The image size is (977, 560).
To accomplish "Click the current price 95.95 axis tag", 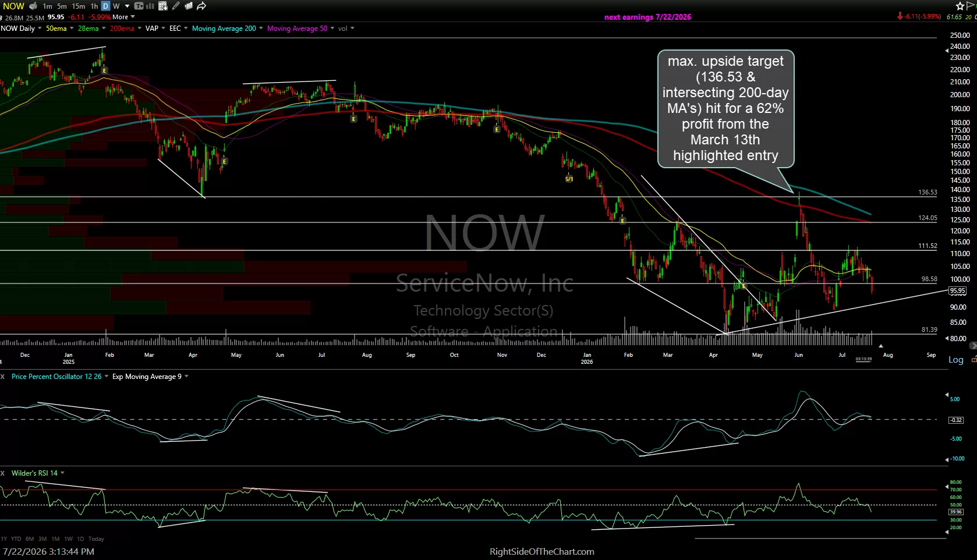I will [x=958, y=290].
